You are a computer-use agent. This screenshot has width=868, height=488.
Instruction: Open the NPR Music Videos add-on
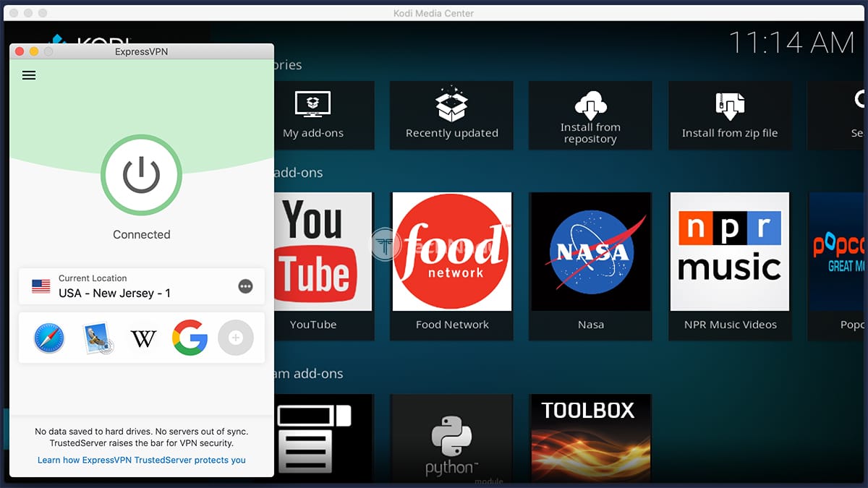[730, 265]
